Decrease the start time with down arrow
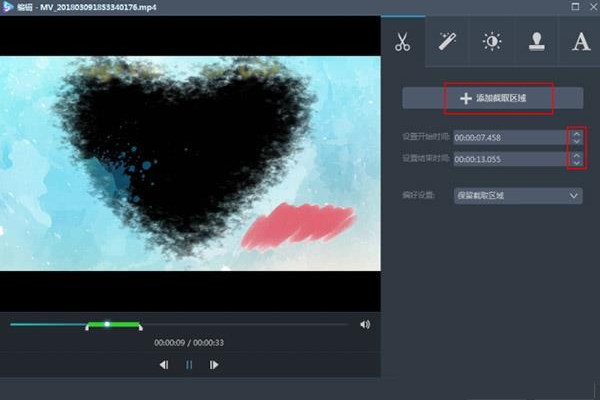600x400 pixels. pos(576,142)
